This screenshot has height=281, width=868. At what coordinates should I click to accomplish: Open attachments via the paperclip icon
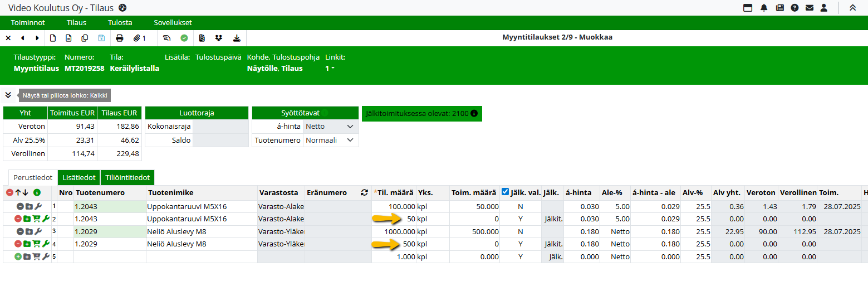(x=139, y=38)
